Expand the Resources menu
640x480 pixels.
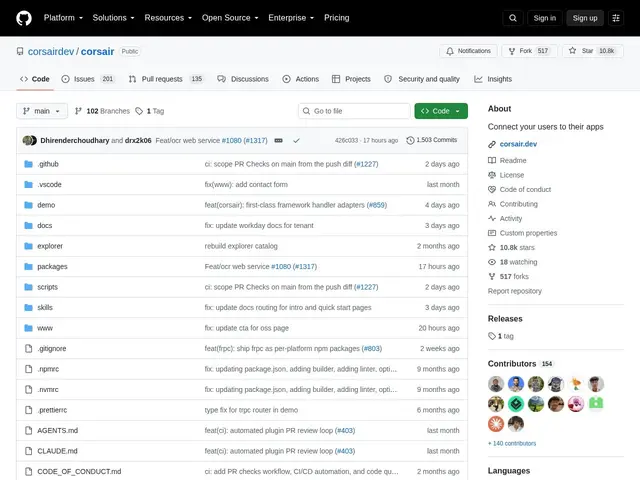coord(168,18)
